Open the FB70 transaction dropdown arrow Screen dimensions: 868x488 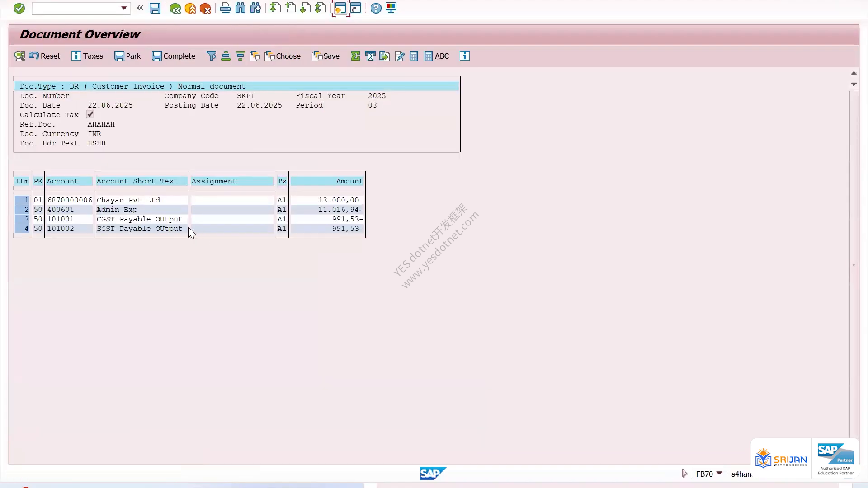(x=719, y=473)
